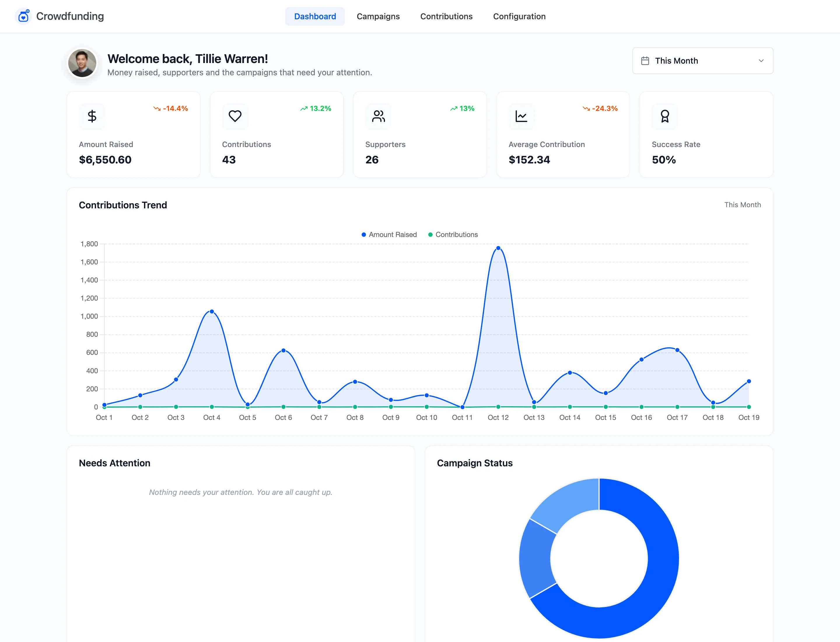Click the downward trend arrow beside -14.4%
This screenshot has width=840, height=642.
(x=157, y=109)
